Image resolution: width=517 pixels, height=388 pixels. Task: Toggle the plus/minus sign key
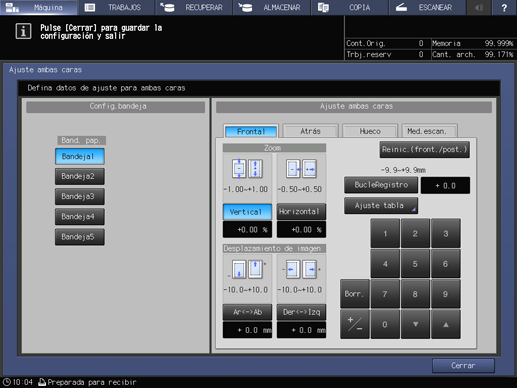[x=355, y=324]
